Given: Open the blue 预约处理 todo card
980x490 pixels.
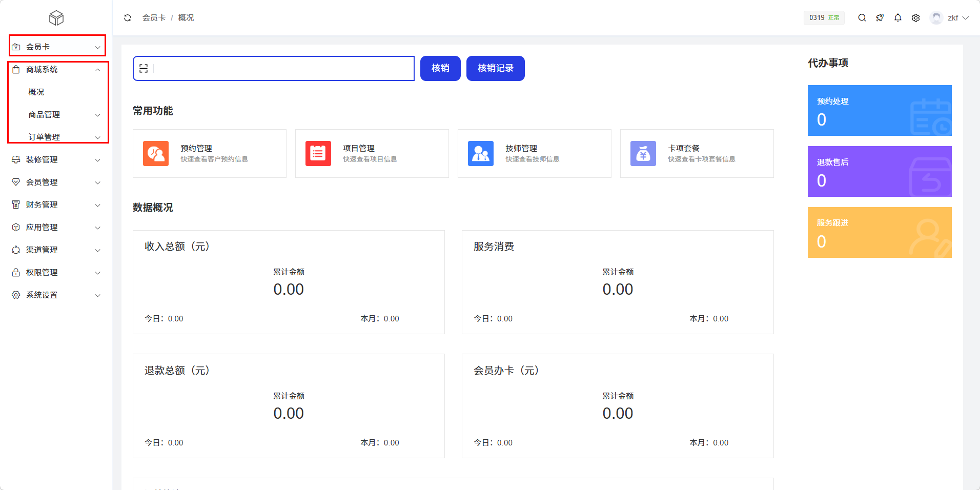Looking at the screenshot, I should click(x=880, y=110).
